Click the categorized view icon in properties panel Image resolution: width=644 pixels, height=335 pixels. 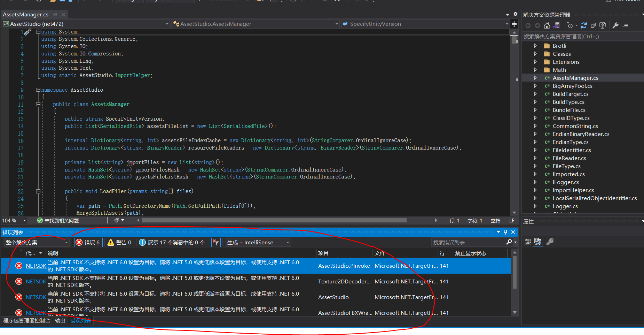528,242
